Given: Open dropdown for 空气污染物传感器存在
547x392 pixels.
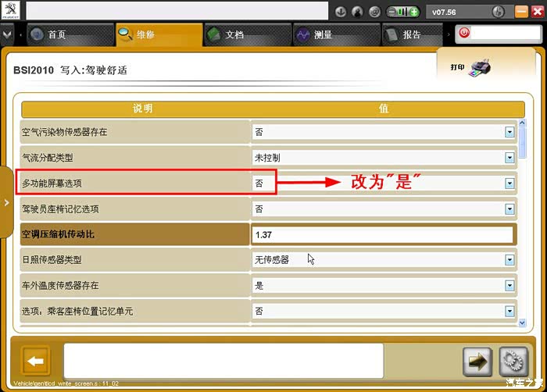Looking at the screenshot, I should (x=509, y=132).
